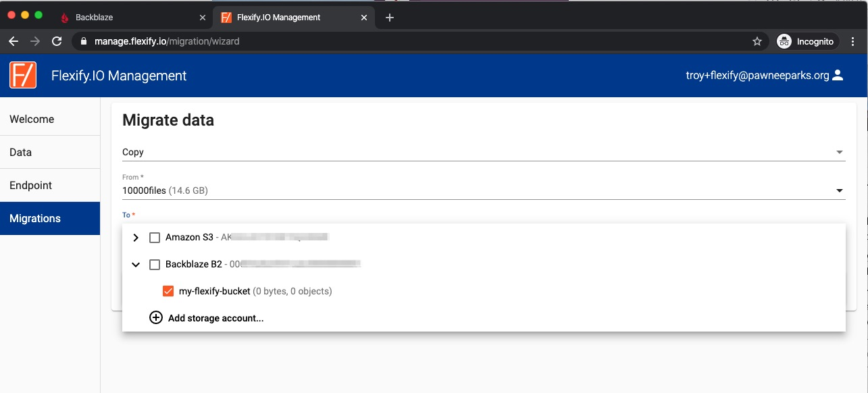Select the my-flexify-bucket label
Viewport: 868px width, 393px height.
coord(214,291)
